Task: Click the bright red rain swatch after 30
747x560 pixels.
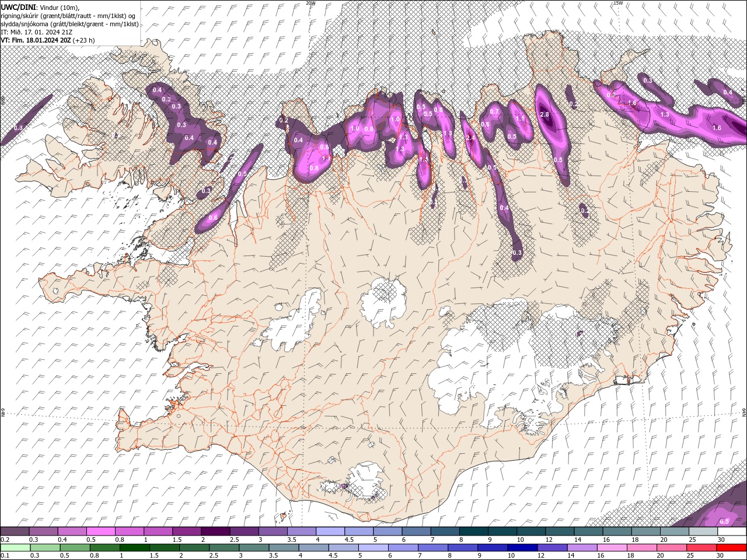Action: point(731,548)
